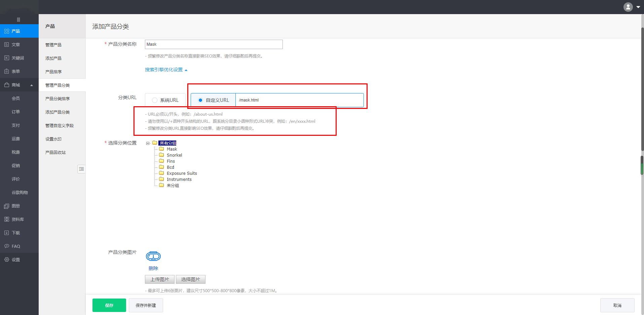Open the Forms (表单) sidebar icon

7,72
